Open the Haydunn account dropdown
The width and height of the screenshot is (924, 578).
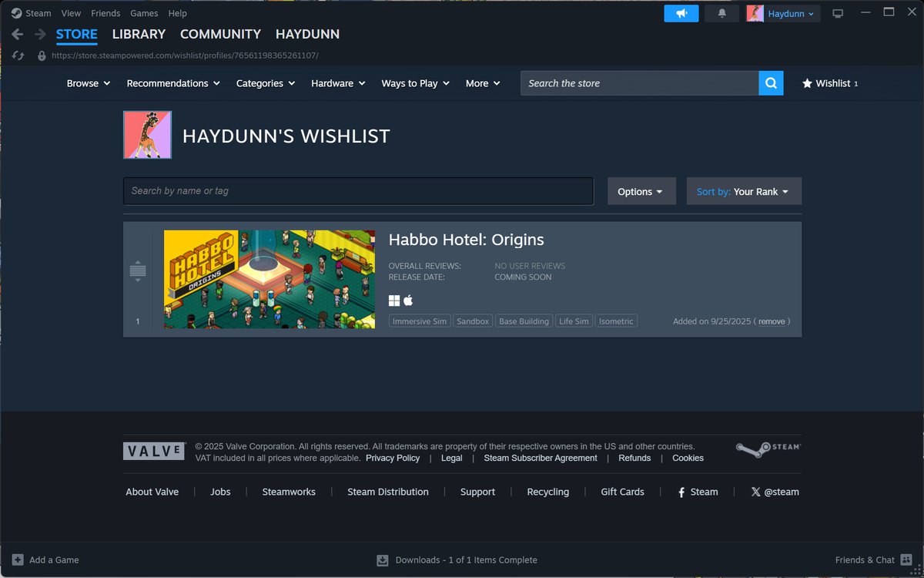pos(791,14)
